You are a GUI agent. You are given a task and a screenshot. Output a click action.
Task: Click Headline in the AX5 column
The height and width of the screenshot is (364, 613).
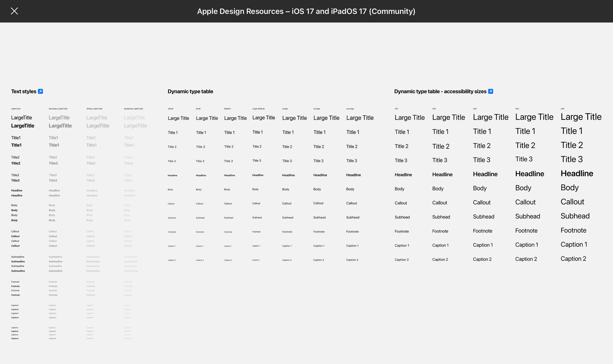pyautogui.click(x=577, y=173)
